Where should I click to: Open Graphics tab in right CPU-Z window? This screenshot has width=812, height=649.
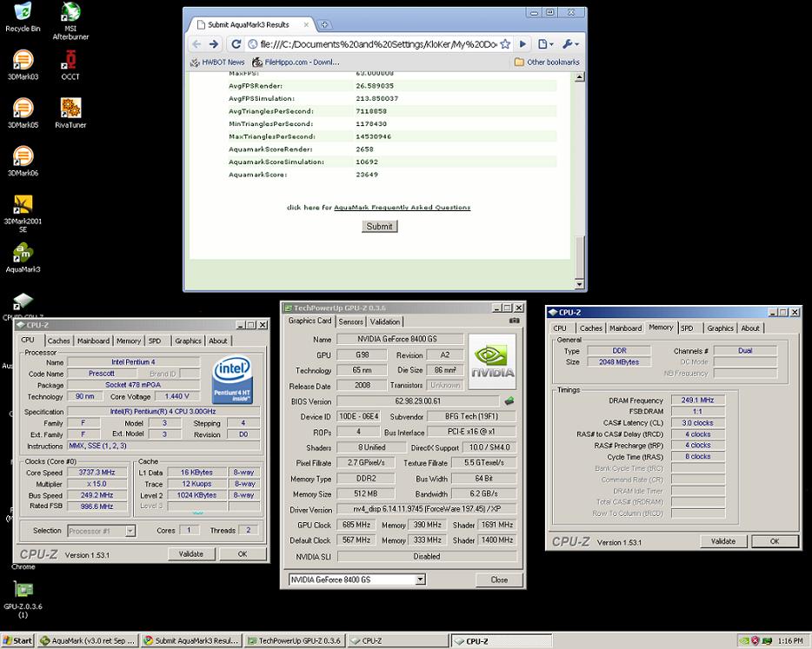(x=721, y=328)
